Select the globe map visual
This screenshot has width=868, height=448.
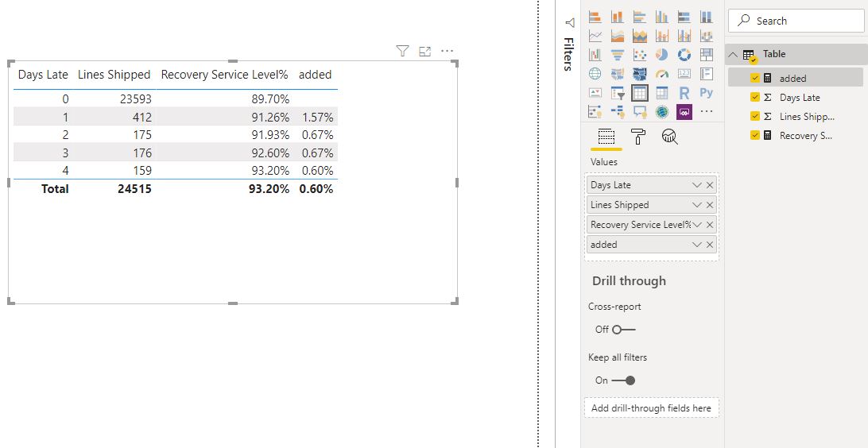coord(595,74)
